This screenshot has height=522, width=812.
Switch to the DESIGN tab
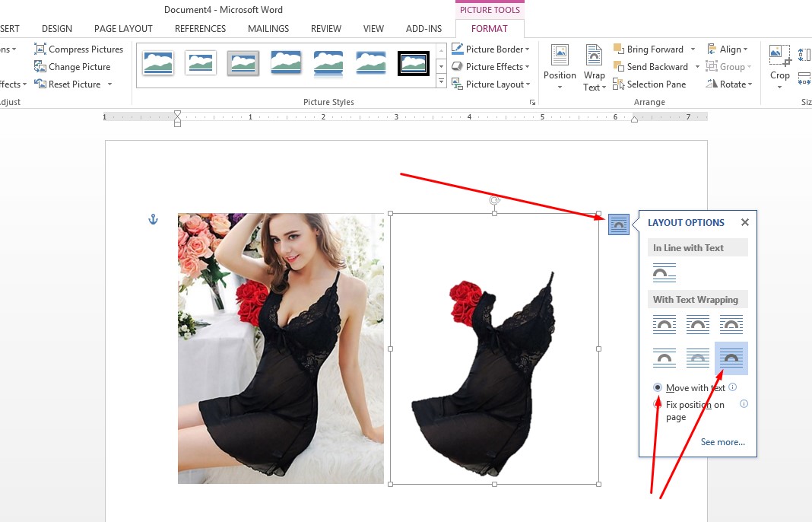[57, 29]
